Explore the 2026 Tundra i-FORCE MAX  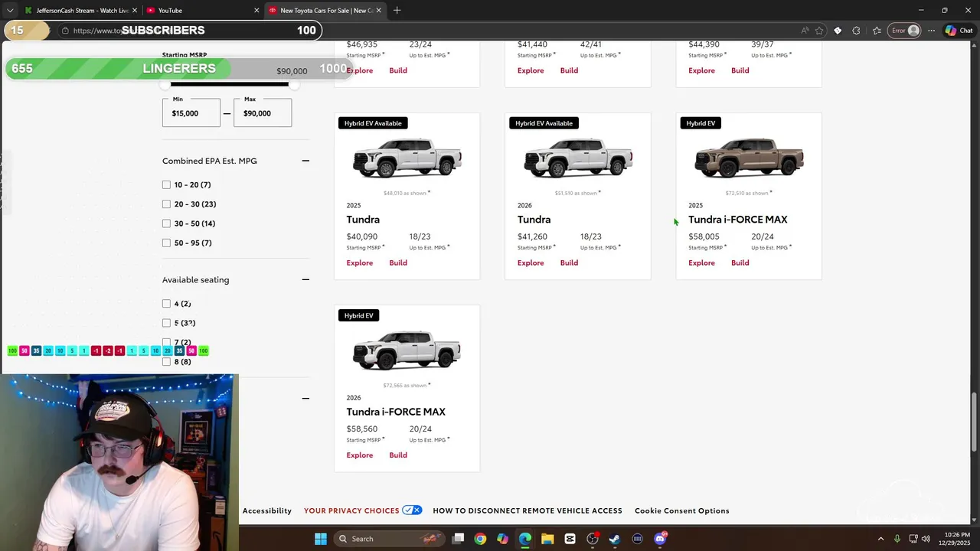point(360,455)
